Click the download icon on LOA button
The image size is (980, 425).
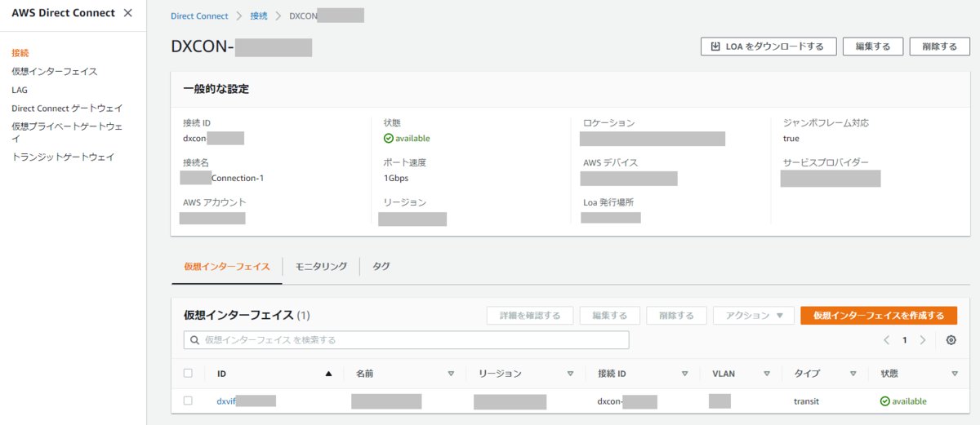coord(715,46)
